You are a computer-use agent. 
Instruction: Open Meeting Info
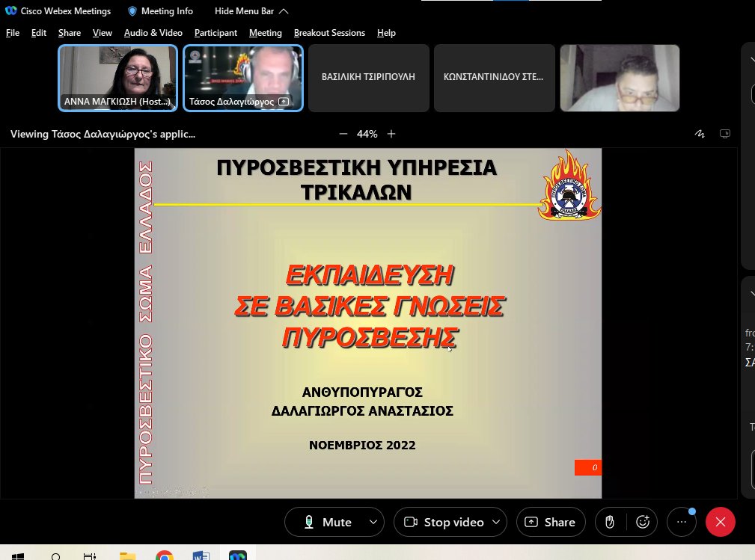pyautogui.click(x=160, y=11)
